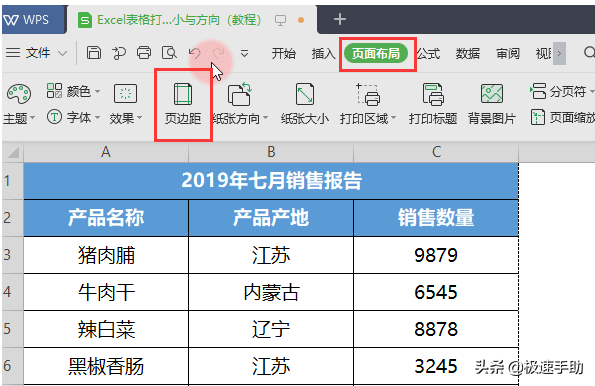The width and height of the screenshot is (595, 386).
Task: Select row 1 header
Action: [13, 181]
